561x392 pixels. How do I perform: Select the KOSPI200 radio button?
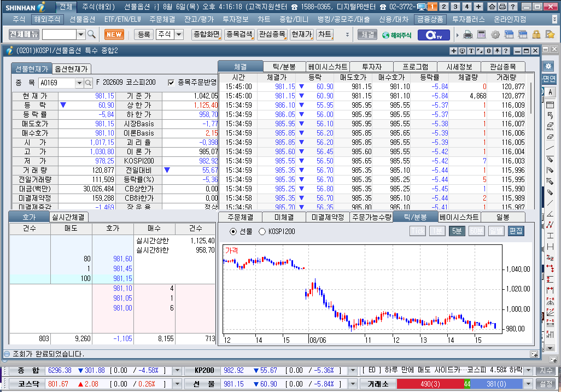click(x=262, y=231)
